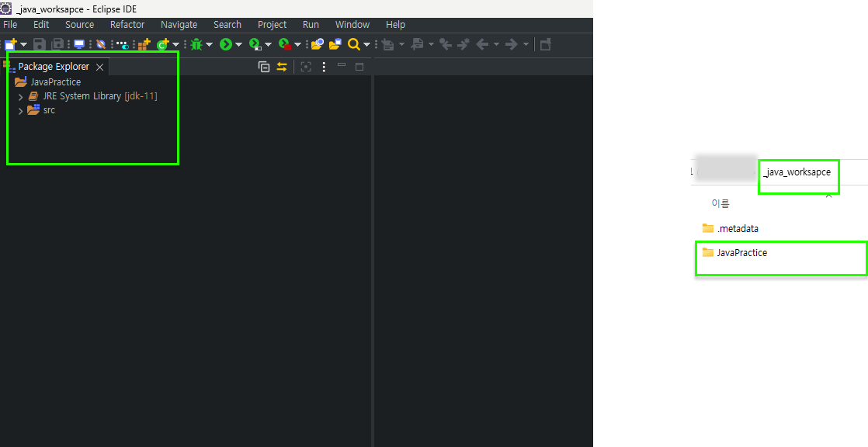Open the External Tools dropdown arrow
This screenshot has height=447, width=868.
click(x=298, y=45)
